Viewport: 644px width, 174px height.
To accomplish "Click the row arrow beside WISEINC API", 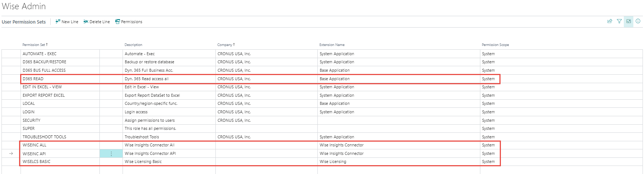I will tap(11, 154).
